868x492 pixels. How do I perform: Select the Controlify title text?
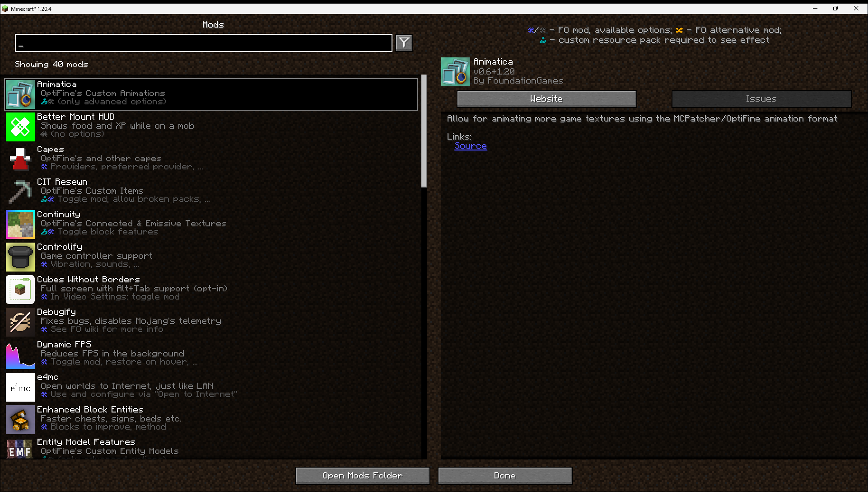tap(60, 247)
